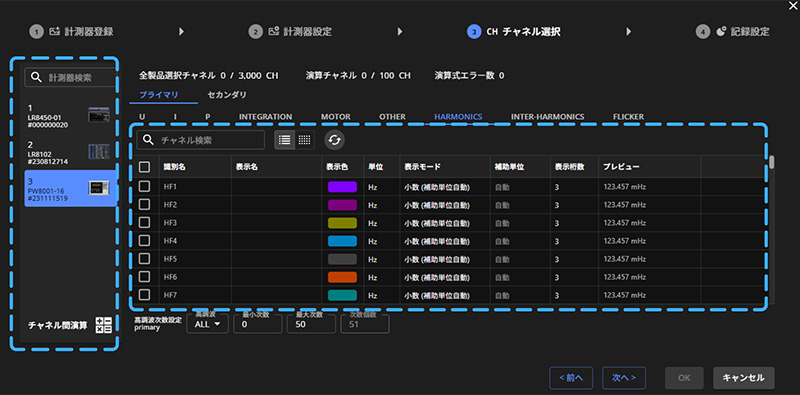Check the HF2 row checkbox
The height and width of the screenshot is (395, 800).
click(144, 204)
